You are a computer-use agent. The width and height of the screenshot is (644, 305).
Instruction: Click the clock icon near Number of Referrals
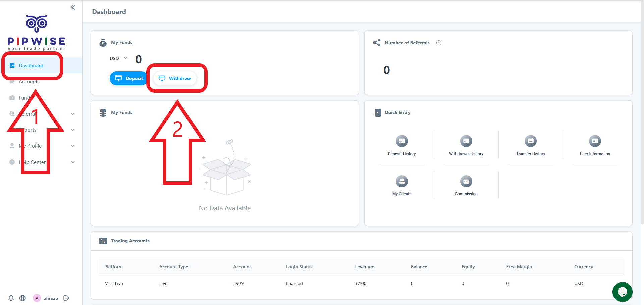pyautogui.click(x=439, y=43)
